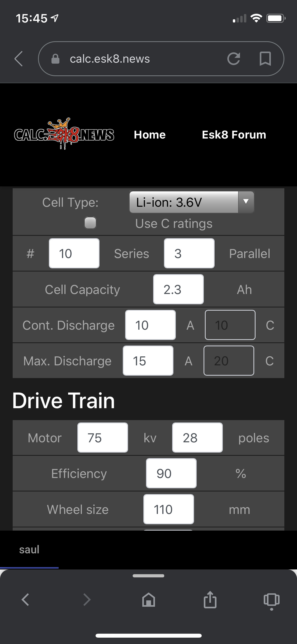This screenshot has height=644, width=297.
Task: Bookmark this page with the bookmark icon
Action: [265, 58]
